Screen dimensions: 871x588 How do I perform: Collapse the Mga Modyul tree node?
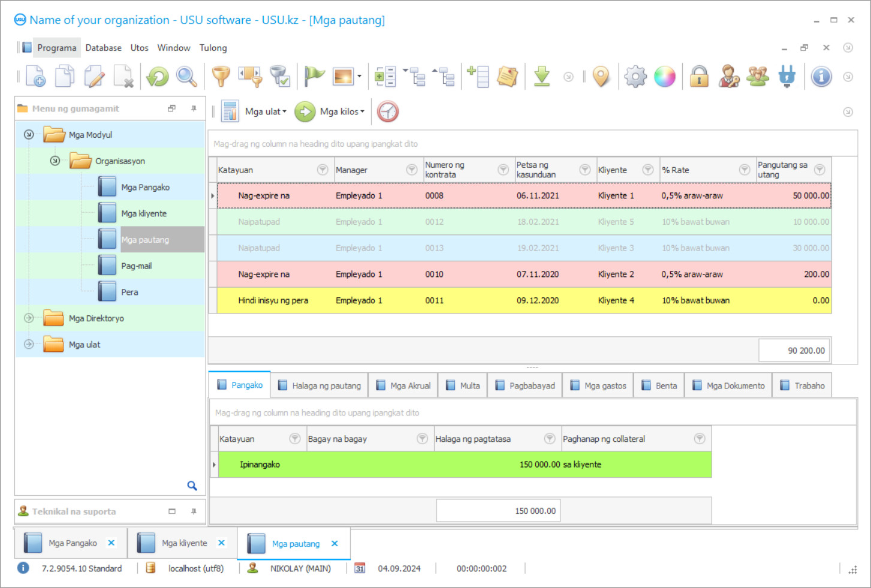click(x=29, y=134)
